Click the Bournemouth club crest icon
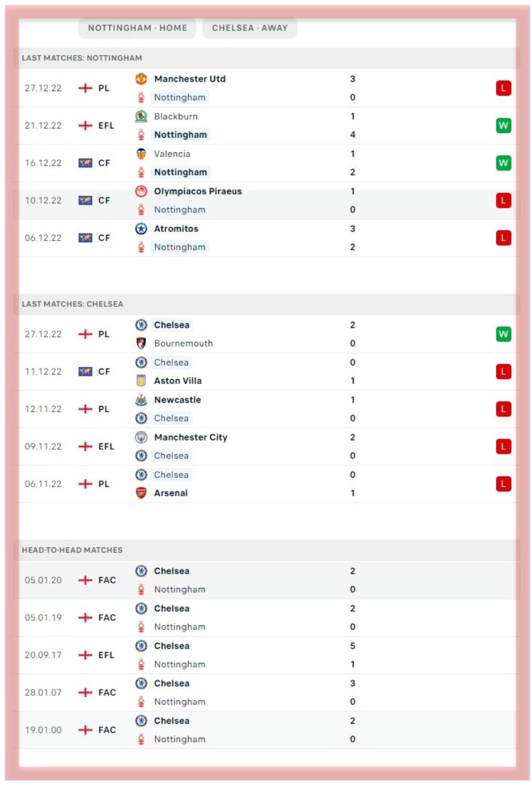Viewport: 532px width, 789px height. pos(141,343)
